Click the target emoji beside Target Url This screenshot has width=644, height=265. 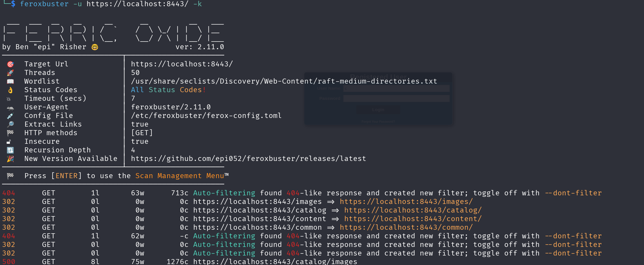click(10, 64)
